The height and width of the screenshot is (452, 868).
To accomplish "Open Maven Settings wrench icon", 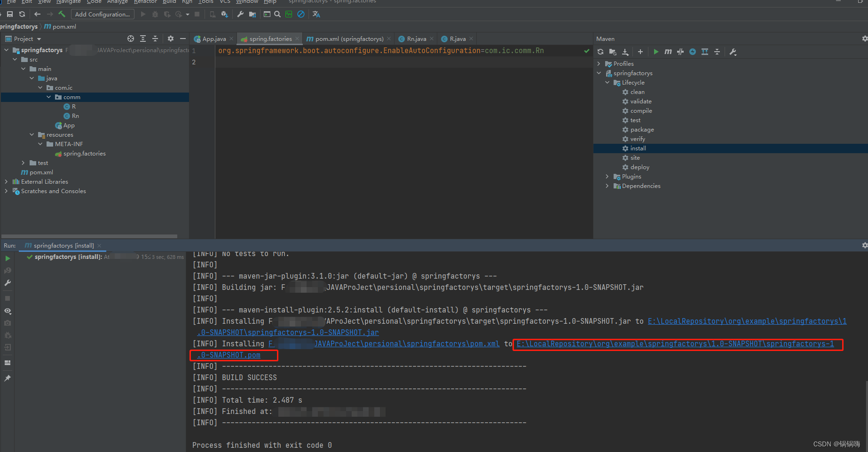I will [733, 52].
